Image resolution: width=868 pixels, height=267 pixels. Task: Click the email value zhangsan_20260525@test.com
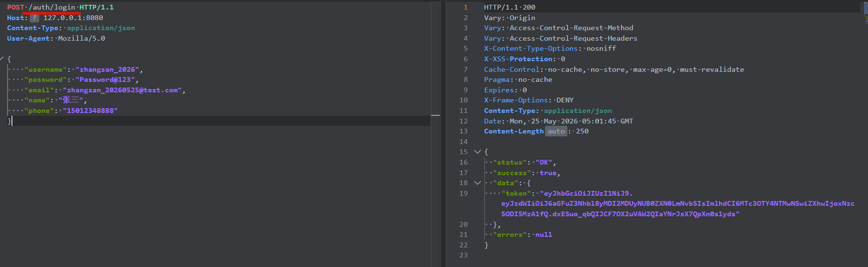[x=122, y=90]
